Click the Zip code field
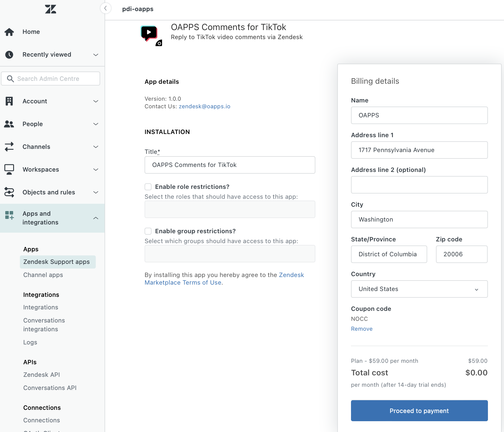The height and width of the screenshot is (432, 504). (x=462, y=254)
